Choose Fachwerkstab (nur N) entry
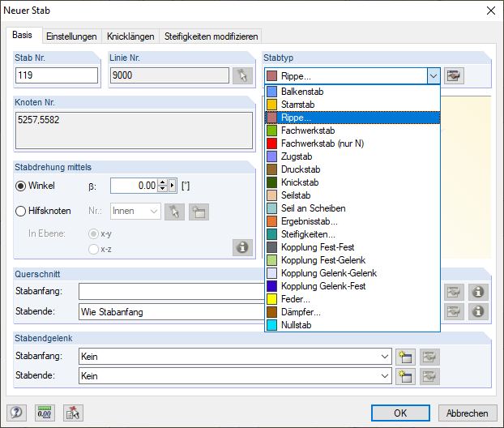Screen dimensions: 504x428 [352, 143]
